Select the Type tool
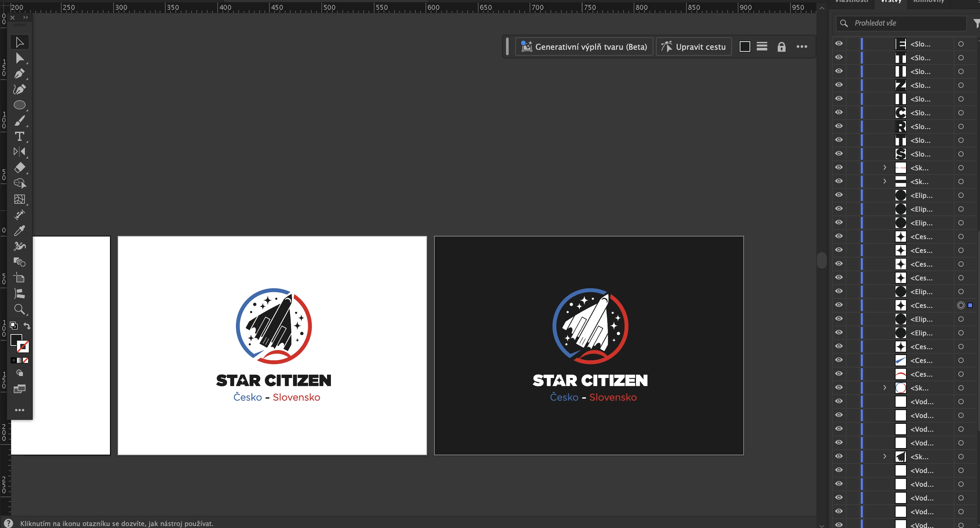The width and height of the screenshot is (980, 528). coord(19,136)
